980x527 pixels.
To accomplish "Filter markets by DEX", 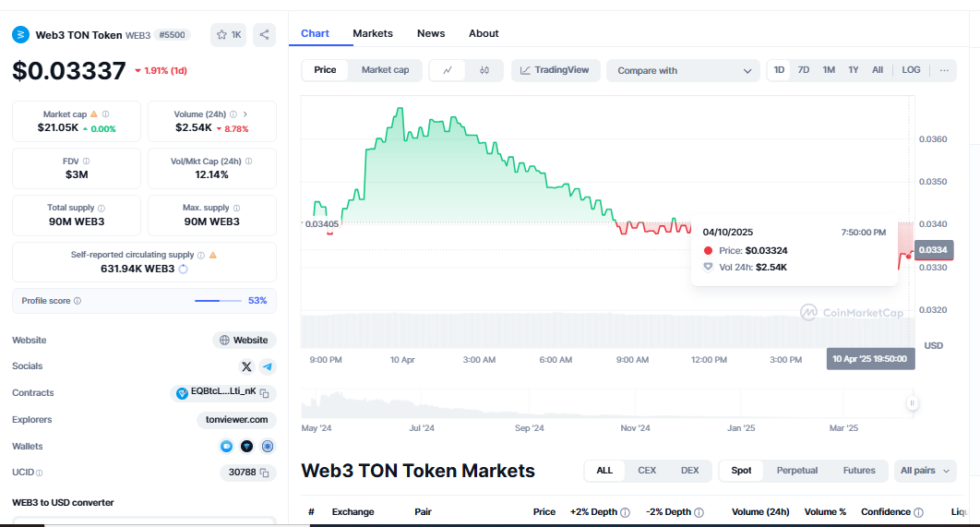I will [x=690, y=471].
